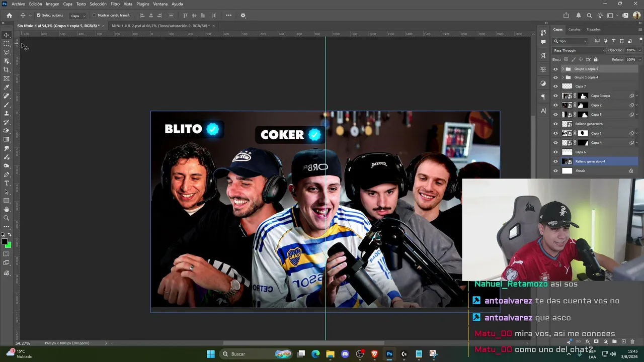The width and height of the screenshot is (644, 362).
Task: Select the Eyedropper tool
Action: coord(7,87)
